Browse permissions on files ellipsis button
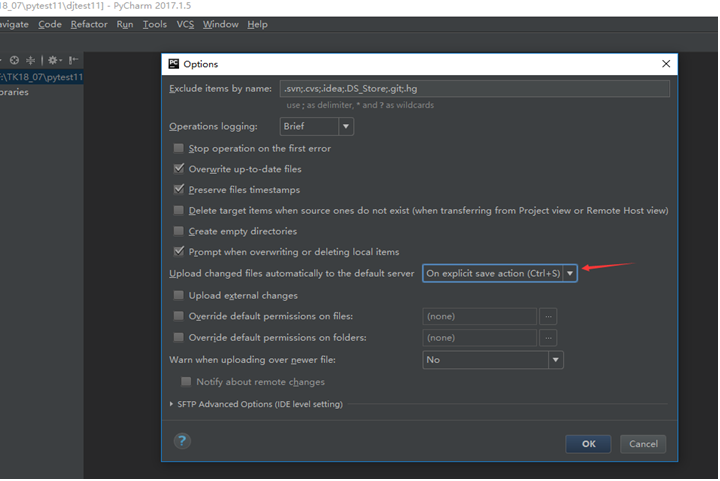Viewport: 720px width, 481px height. click(548, 316)
